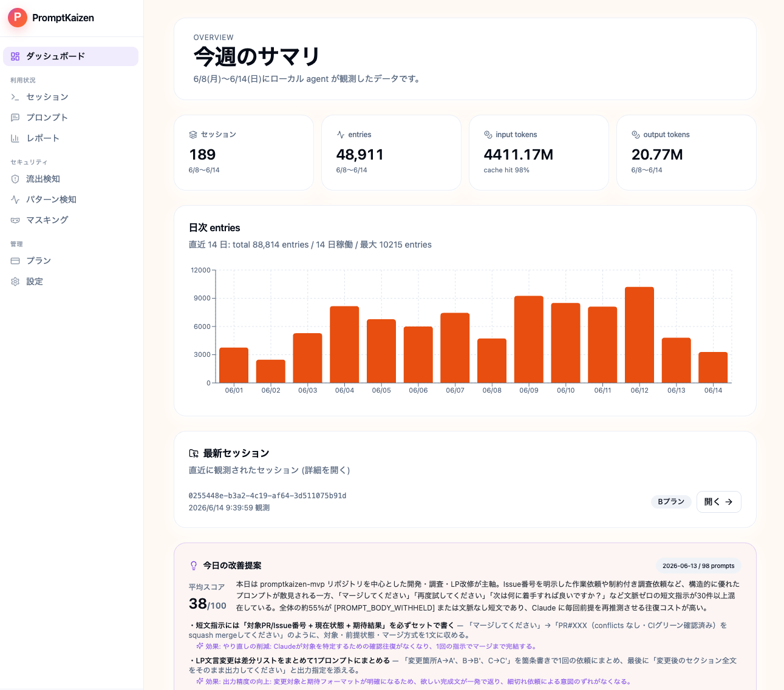The height and width of the screenshot is (690, 784).
Task: Click sparkle icon before 効果: 出力精度の向上
Action: tap(200, 682)
